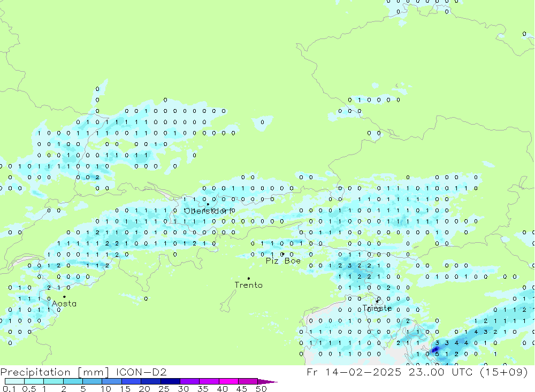Click the legend value 20
The width and height of the screenshot is (535, 392).
coord(144,389)
